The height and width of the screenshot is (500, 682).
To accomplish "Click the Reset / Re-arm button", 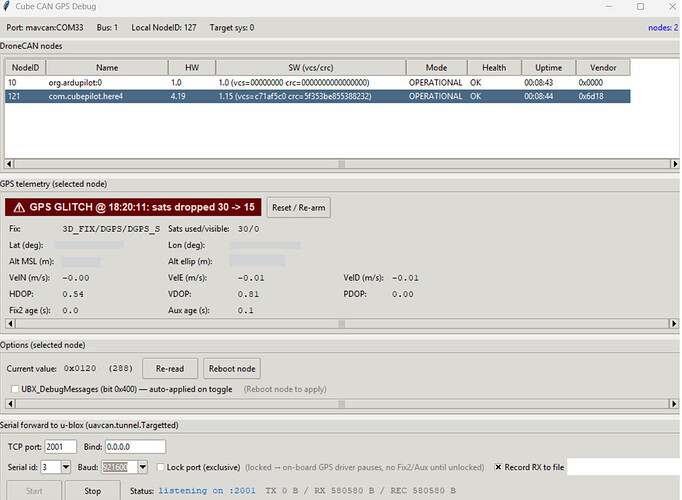I will (299, 208).
